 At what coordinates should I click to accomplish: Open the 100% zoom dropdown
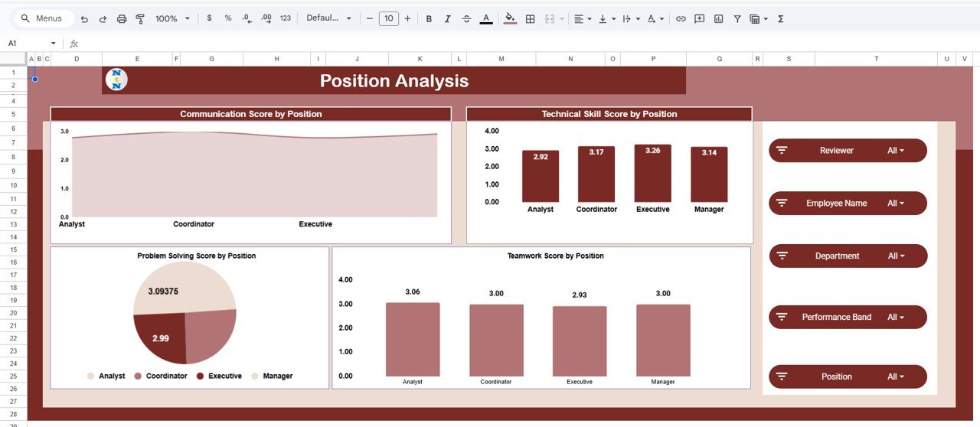(x=172, y=18)
